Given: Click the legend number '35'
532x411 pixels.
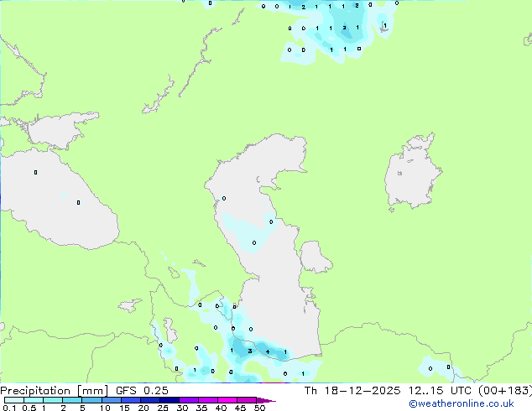Looking at the screenshot, I should point(201,408).
